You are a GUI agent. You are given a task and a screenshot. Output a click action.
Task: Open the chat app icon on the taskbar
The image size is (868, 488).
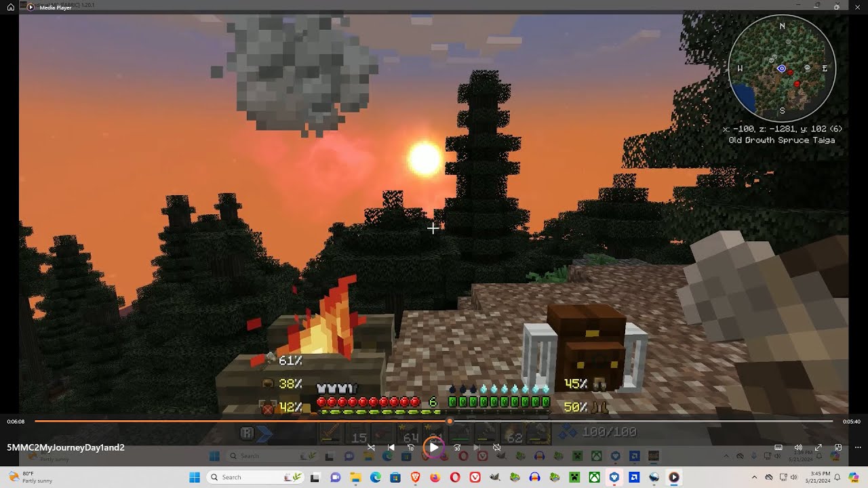tap(335, 477)
